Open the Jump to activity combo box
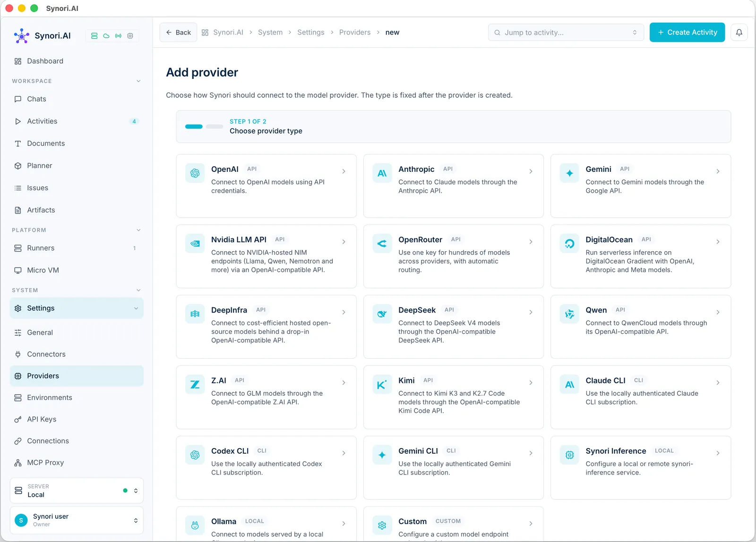 pos(566,33)
